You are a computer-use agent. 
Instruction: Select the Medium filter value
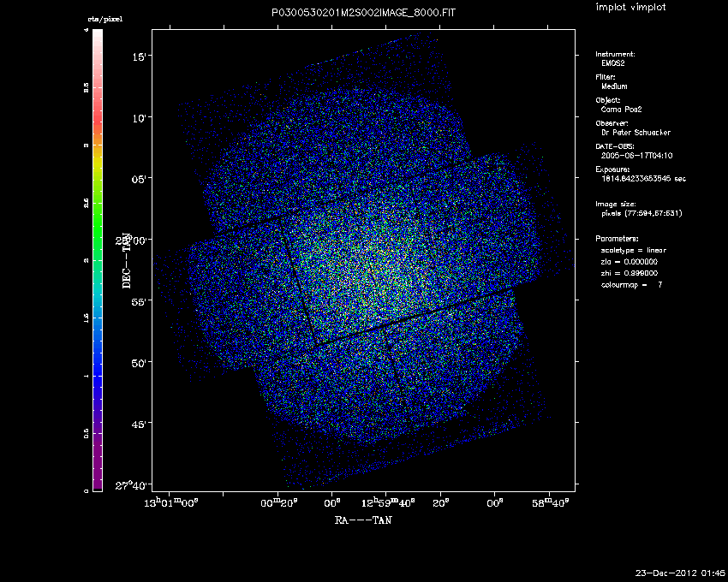click(614, 86)
